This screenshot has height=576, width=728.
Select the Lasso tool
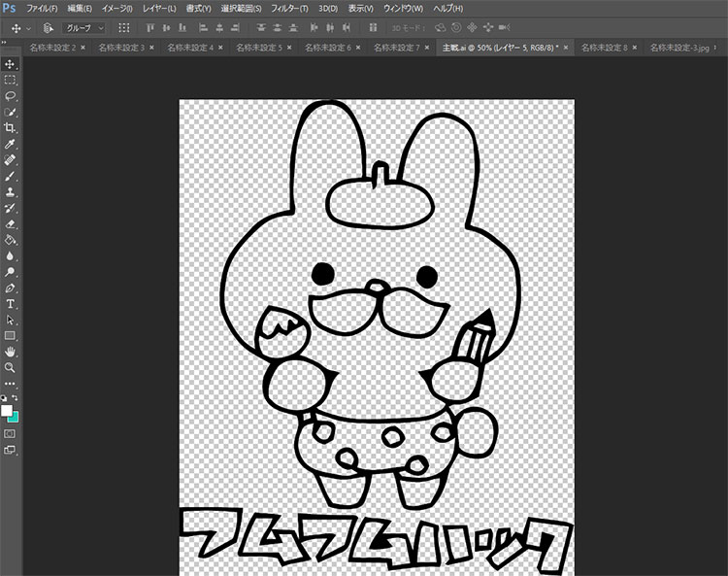pos(10,96)
